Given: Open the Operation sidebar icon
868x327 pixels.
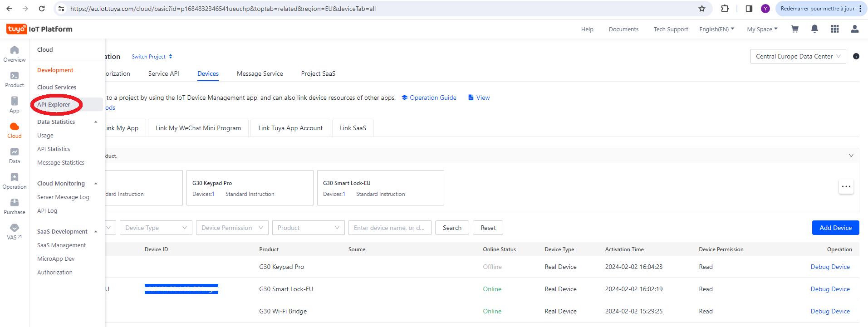Looking at the screenshot, I should (x=15, y=181).
